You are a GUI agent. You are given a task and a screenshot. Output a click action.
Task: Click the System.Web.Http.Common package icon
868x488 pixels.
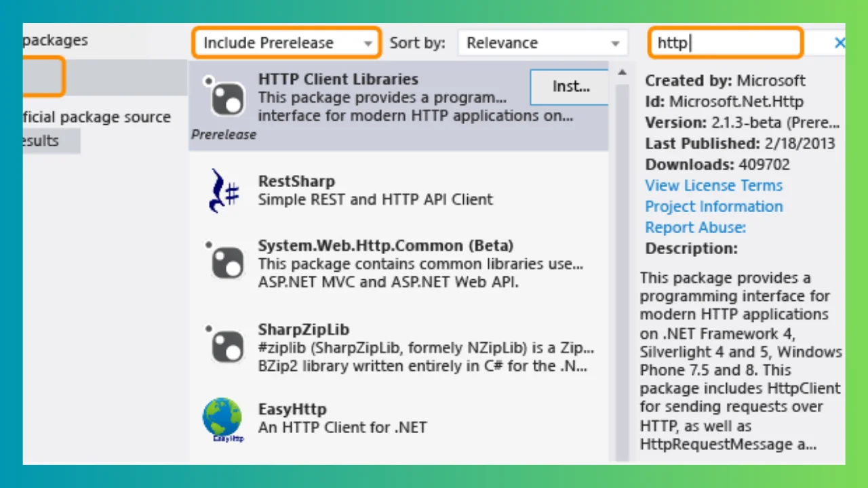click(224, 260)
